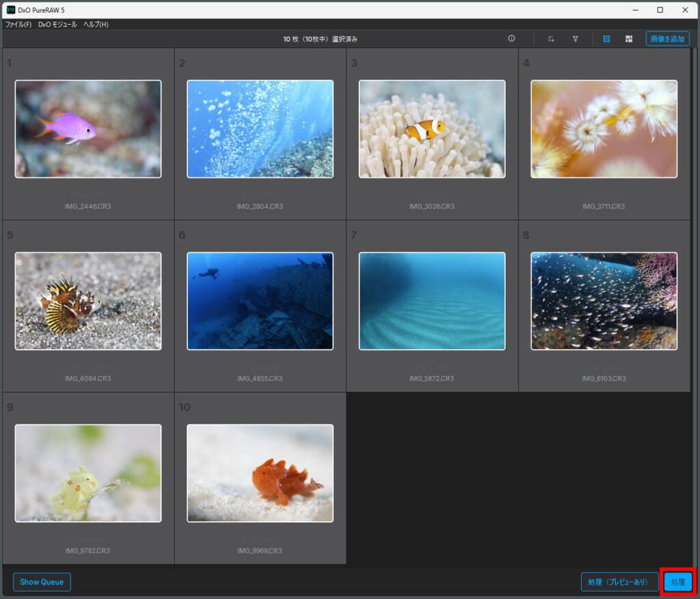Click the DxO PureRAW app logo
This screenshot has width=700, height=599.
pyautogui.click(x=11, y=10)
